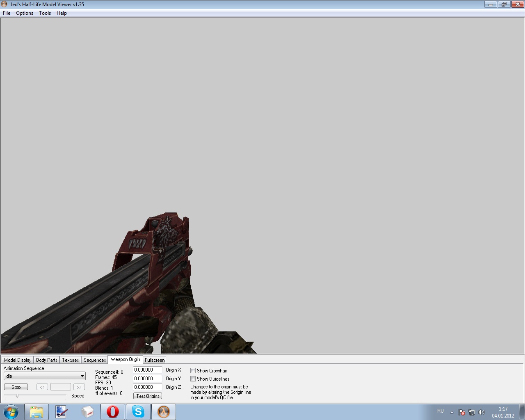Open the Action Center flag icon
The width and height of the screenshot is (525, 420).
click(462, 412)
